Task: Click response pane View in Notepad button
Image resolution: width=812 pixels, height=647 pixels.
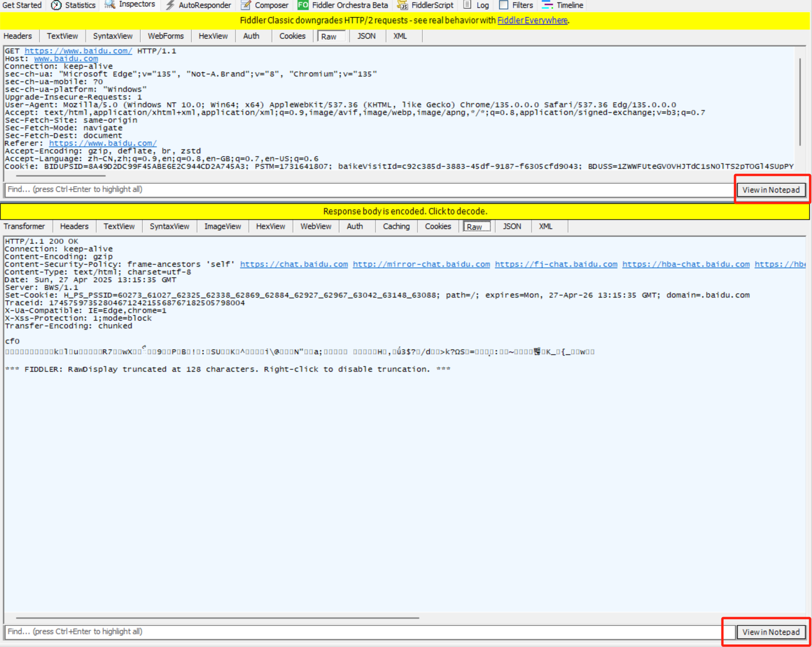Action: pyautogui.click(x=771, y=632)
